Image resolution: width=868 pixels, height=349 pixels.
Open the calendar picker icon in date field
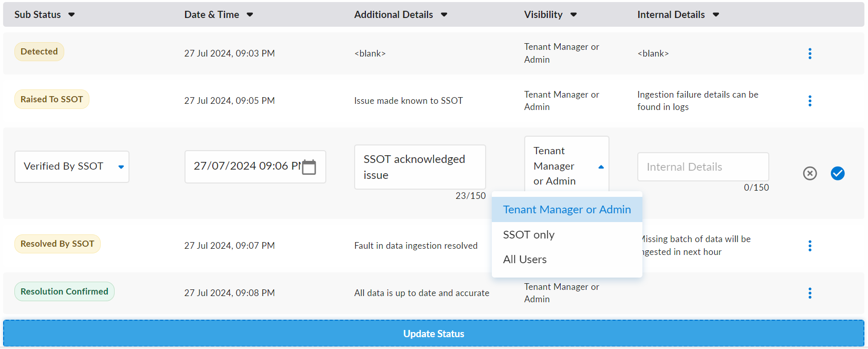point(309,167)
